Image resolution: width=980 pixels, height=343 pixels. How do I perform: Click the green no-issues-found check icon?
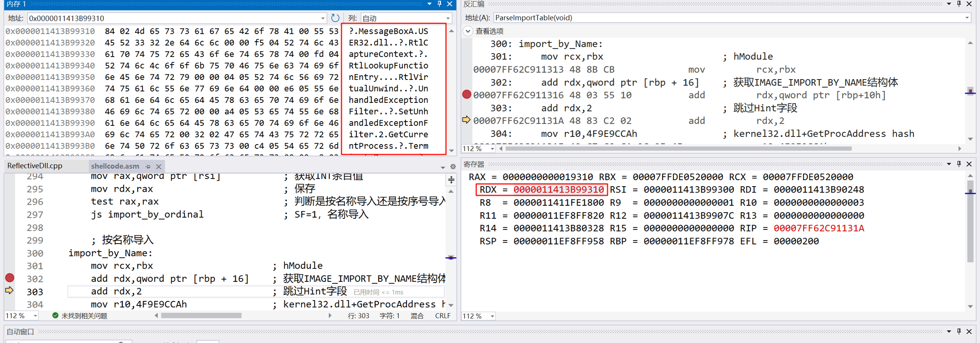click(55, 315)
